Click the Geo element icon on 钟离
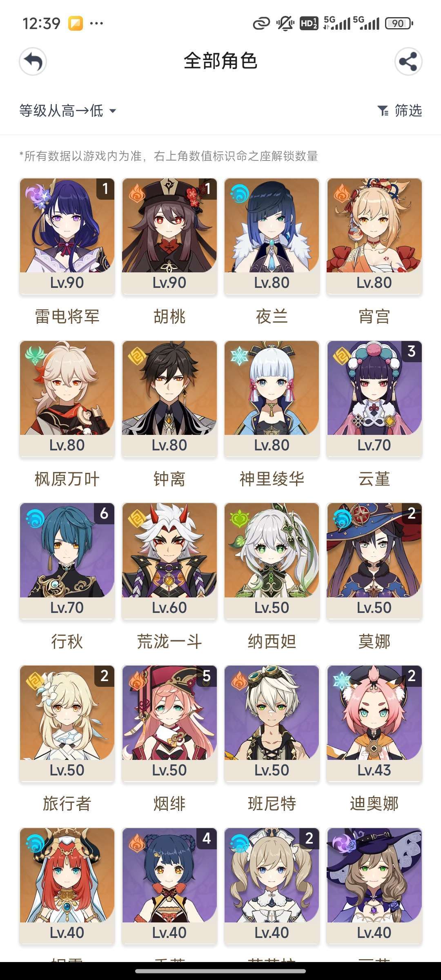 pos(137,356)
